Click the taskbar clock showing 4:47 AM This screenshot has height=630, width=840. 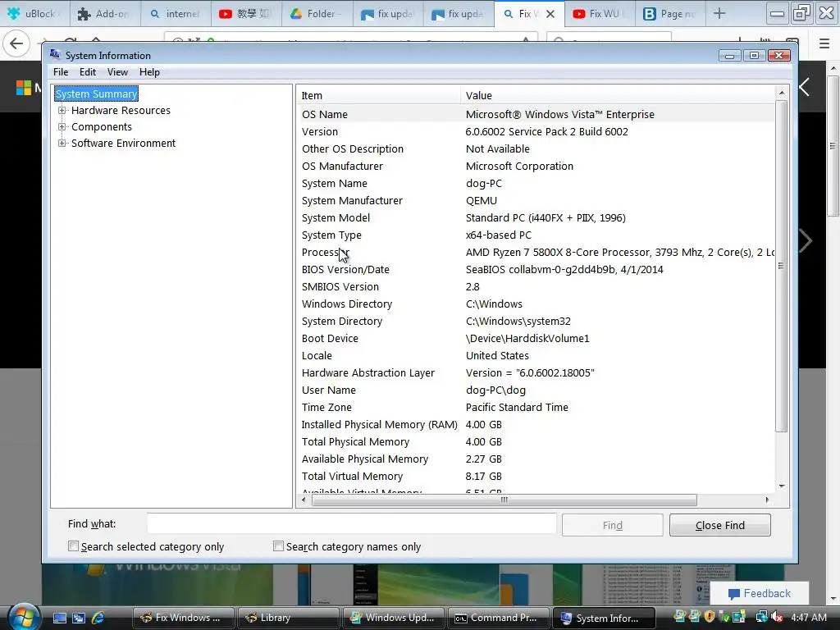click(x=808, y=617)
